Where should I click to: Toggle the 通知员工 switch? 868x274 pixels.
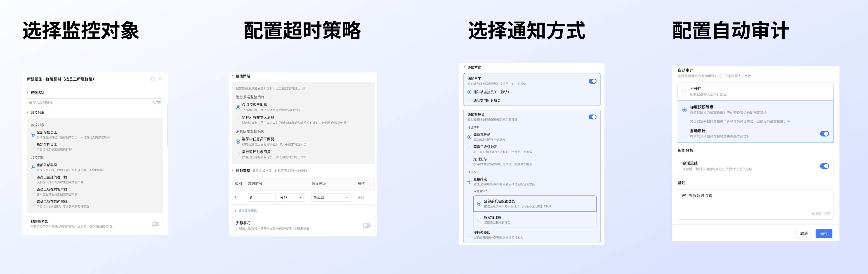pyautogui.click(x=592, y=81)
